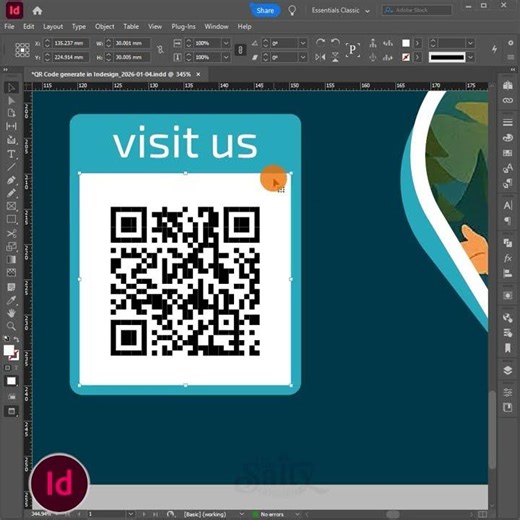Open the scale X percentage dropdown
The width and height of the screenshot is (520, 520).
[x=226, y=43]
